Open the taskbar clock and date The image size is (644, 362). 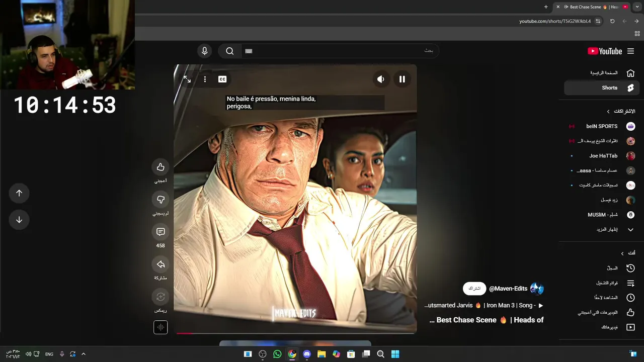tap(13, 353)
